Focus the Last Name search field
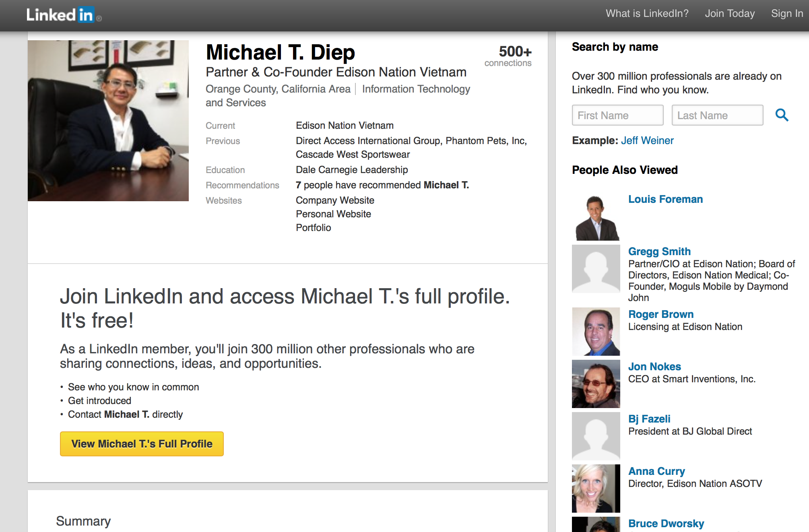The image size is (809, 532). pos(717,115)
